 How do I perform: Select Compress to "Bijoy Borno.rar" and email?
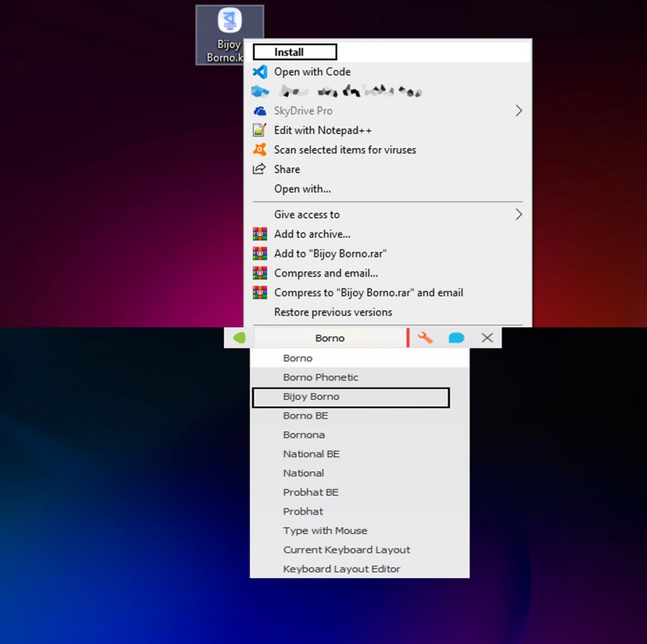click(387, 293)
